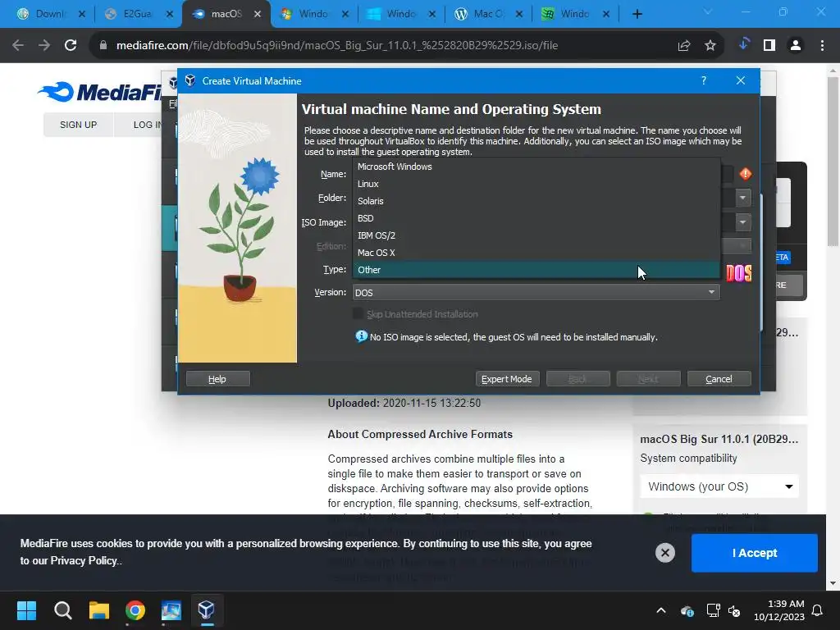
Task: Cancel the Create Virtual Machine dialog
Action: tap(719, 379)
